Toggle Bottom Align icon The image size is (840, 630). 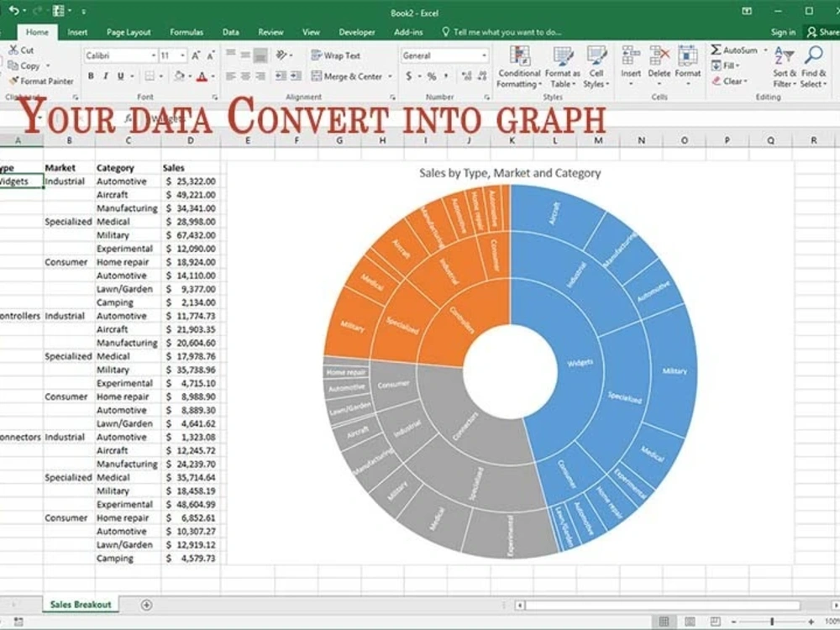(260, 55)
